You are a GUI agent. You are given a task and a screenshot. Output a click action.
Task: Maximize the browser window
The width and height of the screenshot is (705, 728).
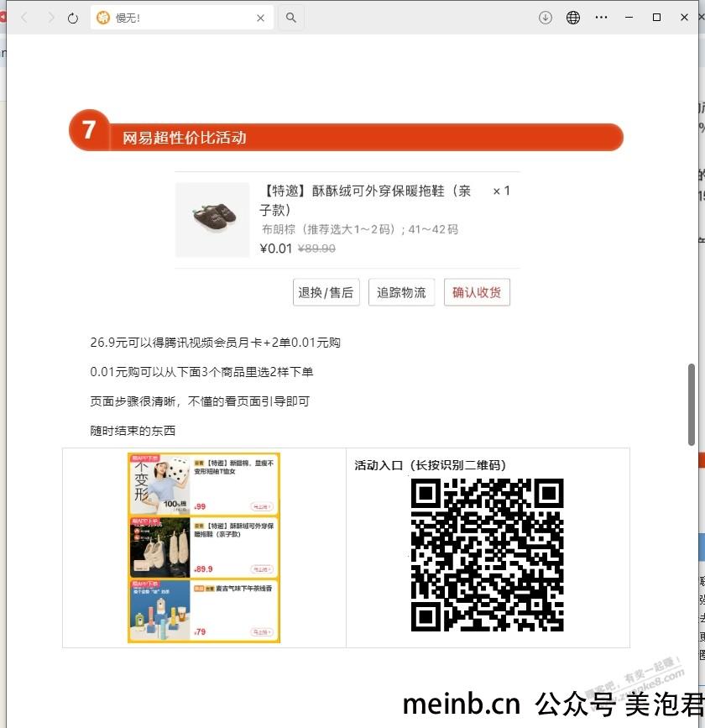[x=656, y=18]
